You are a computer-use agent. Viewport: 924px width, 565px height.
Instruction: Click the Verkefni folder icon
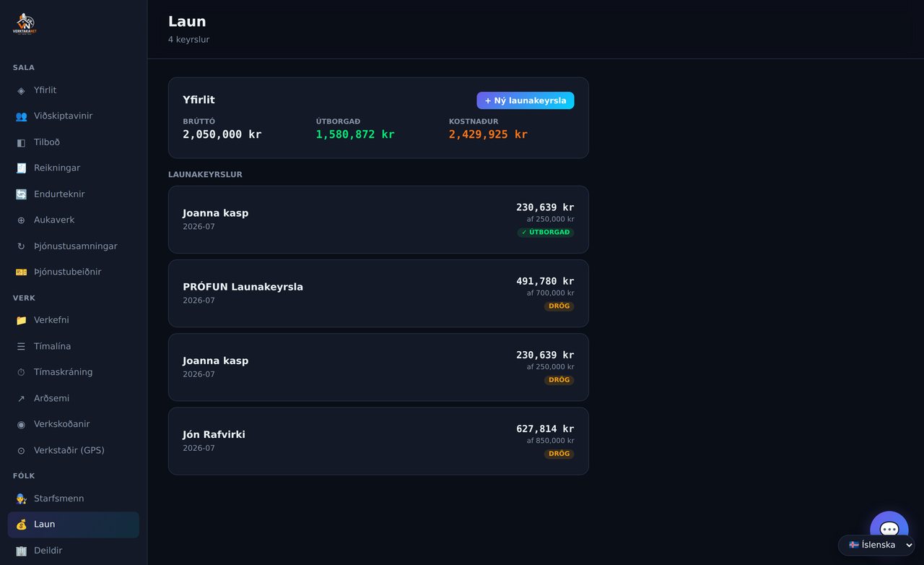tap(21, 320)
